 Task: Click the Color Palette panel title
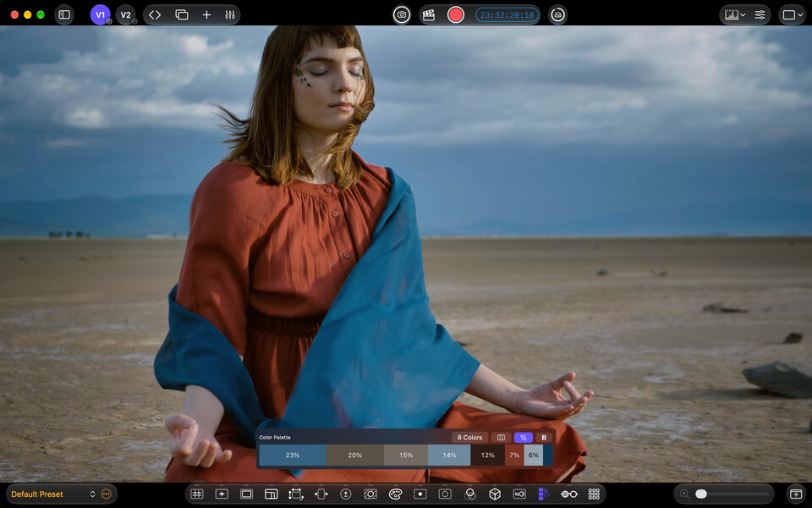pyautogui.click(x=275, y=438)
